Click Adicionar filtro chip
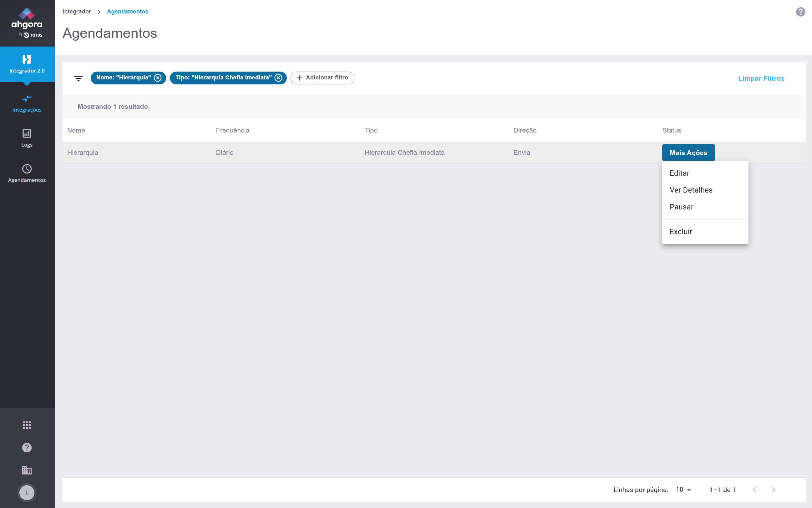812x508 pixels. point(322,78)
